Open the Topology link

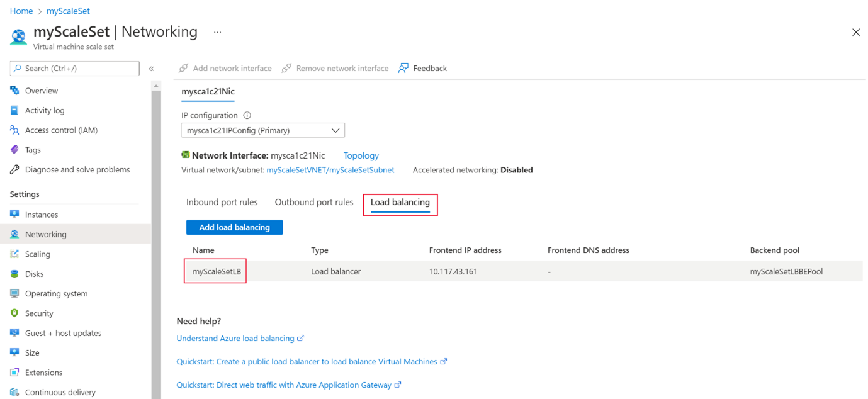point(361,155)
